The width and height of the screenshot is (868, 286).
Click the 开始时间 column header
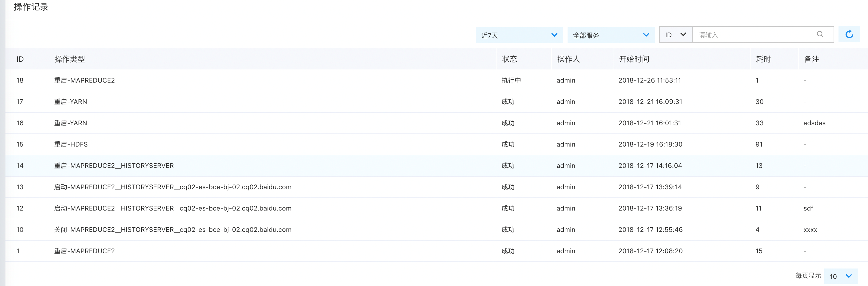pyautogui.click(x=633, y=59)
